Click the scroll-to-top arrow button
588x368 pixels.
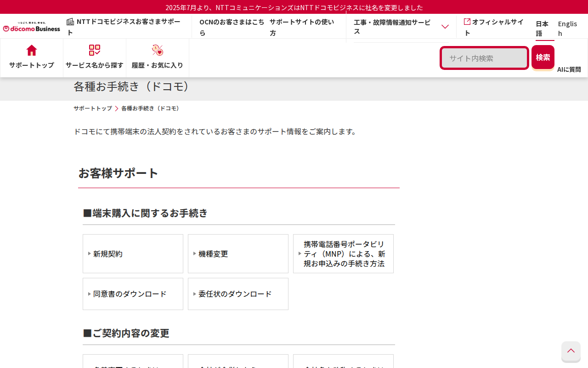point(571,351)
